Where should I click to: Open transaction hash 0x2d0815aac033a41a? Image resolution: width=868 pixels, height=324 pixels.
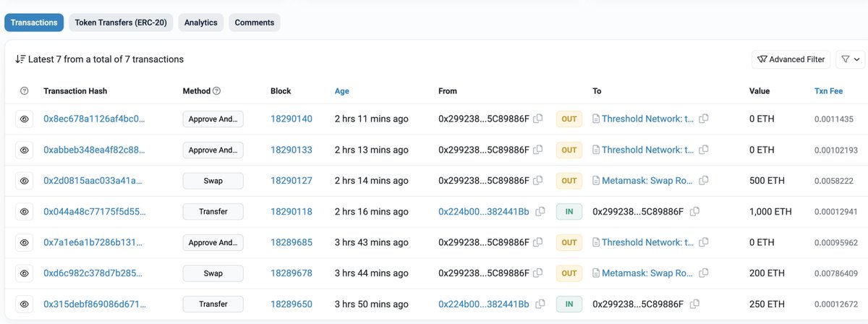(94, 181)
